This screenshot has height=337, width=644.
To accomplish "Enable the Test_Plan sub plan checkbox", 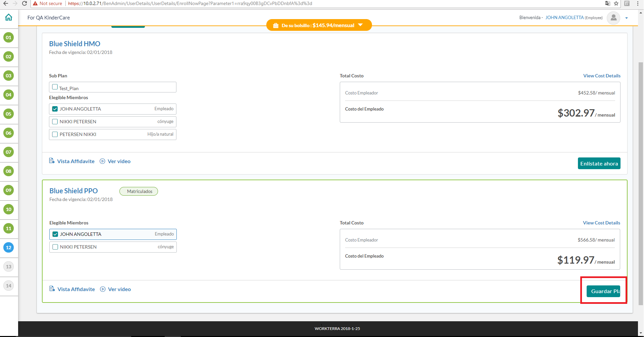I will pyautogui.click(x=55, y=87).
